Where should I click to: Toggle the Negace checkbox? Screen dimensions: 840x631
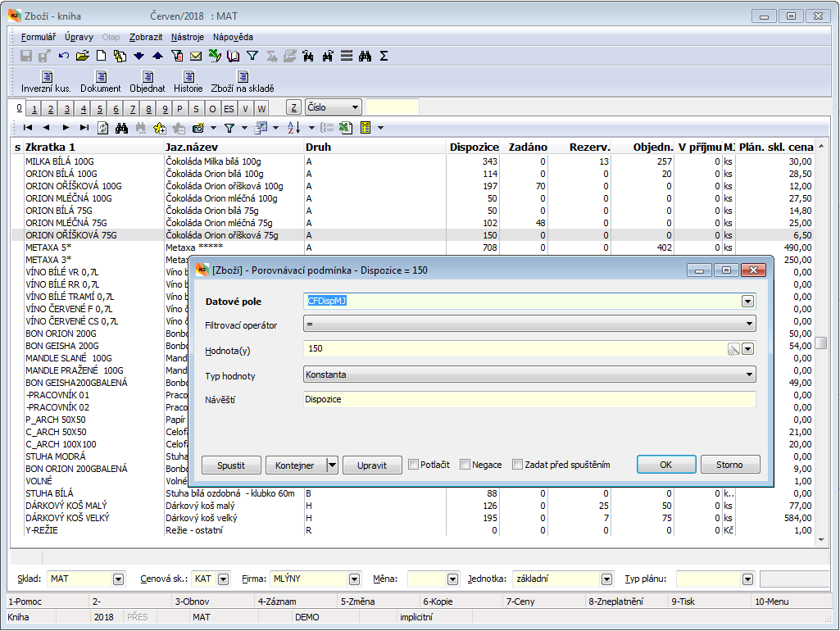coord(465,465)
